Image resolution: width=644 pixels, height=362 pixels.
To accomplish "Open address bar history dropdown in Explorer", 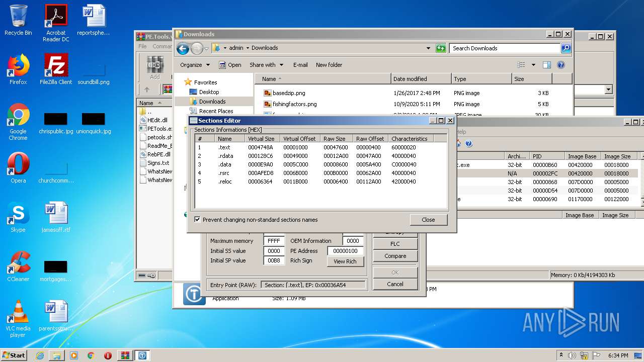I will pos(428,48).
